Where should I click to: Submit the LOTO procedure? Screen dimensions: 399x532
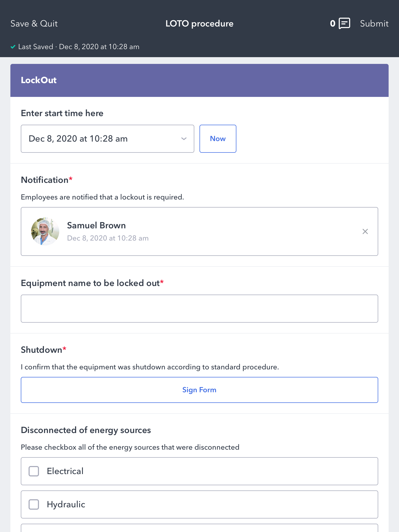pos(374,24)
